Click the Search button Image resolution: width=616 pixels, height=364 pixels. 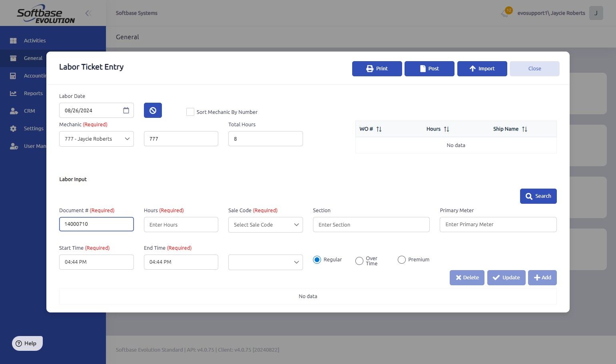point(538,196)
